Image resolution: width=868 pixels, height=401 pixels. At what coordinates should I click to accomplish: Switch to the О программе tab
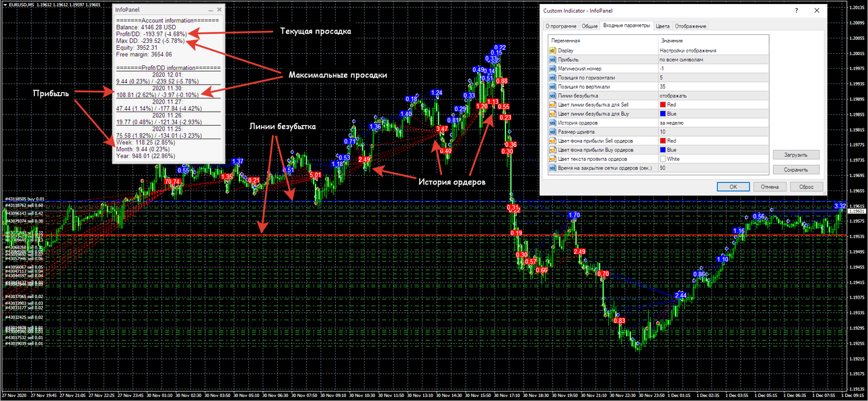(560, 26)
